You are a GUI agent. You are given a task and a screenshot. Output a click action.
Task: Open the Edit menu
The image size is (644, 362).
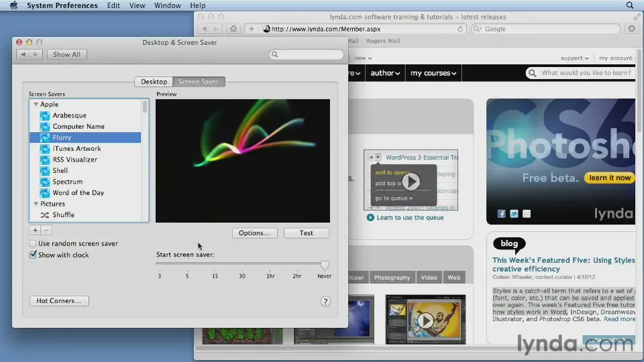[113, 5]
